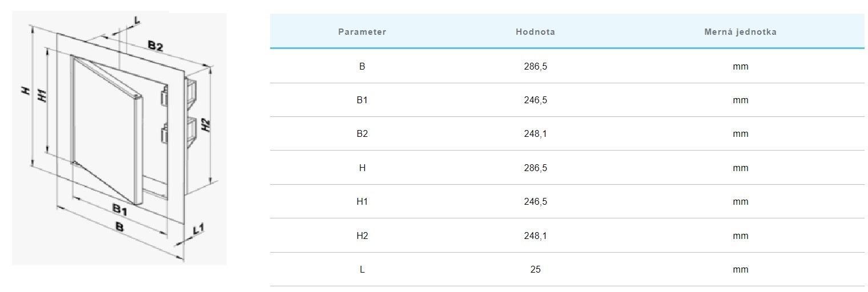Select the H parameter row label

tap(362, 168)
